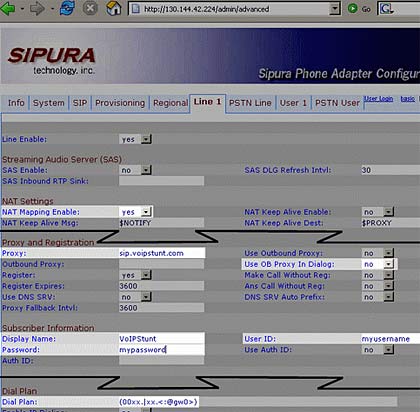The height and width of the screenshot is (412, 420).
Task: Click the 'Streaming Audio Server (SAS)' heading
Action: [x=62, y=159]
